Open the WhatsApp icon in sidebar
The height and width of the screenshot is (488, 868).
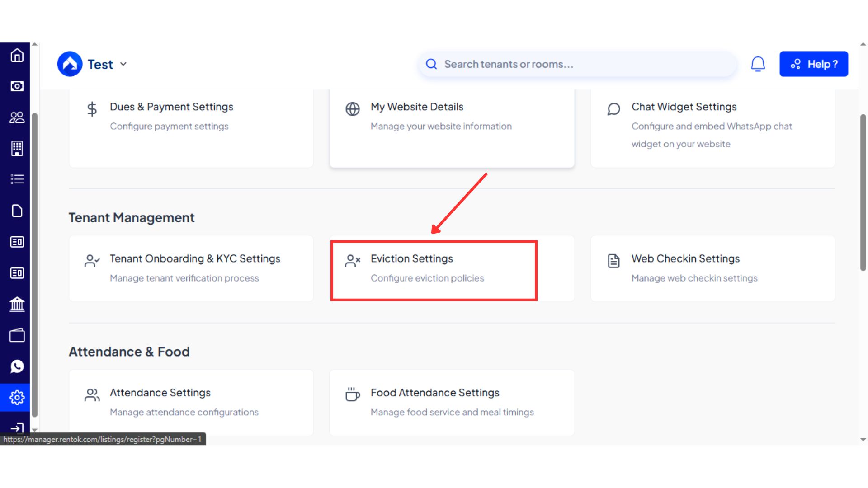(x=17, y=366)
